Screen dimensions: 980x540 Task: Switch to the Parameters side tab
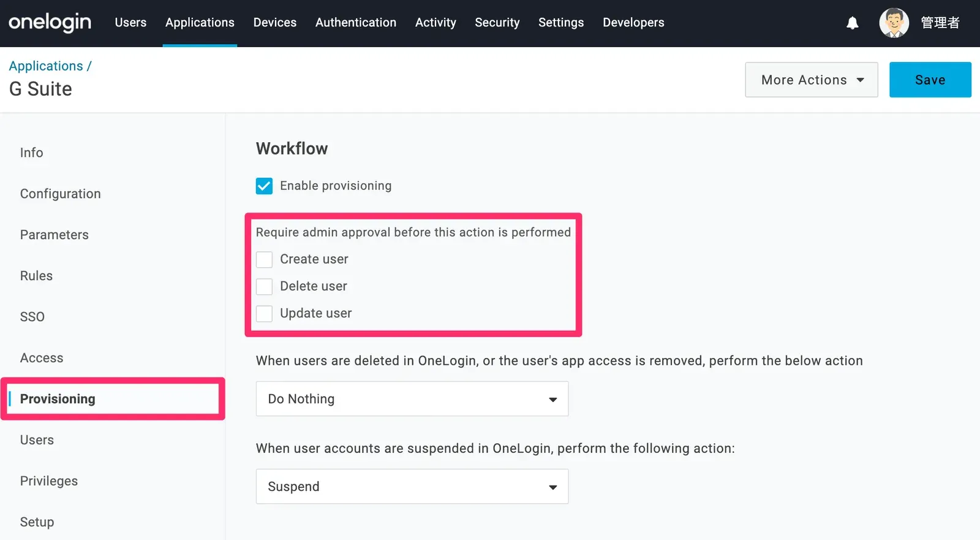tap(55, 235)
